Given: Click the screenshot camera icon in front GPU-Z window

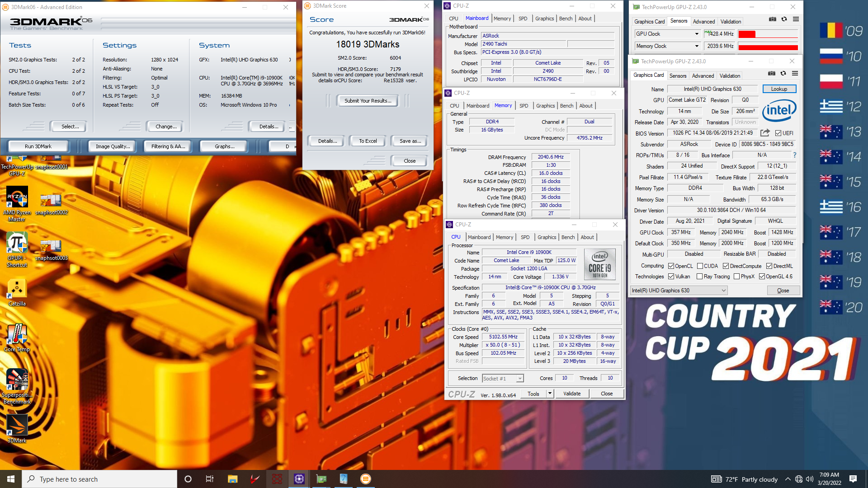Looking at the screenshot, I should (x=772, y=73).
